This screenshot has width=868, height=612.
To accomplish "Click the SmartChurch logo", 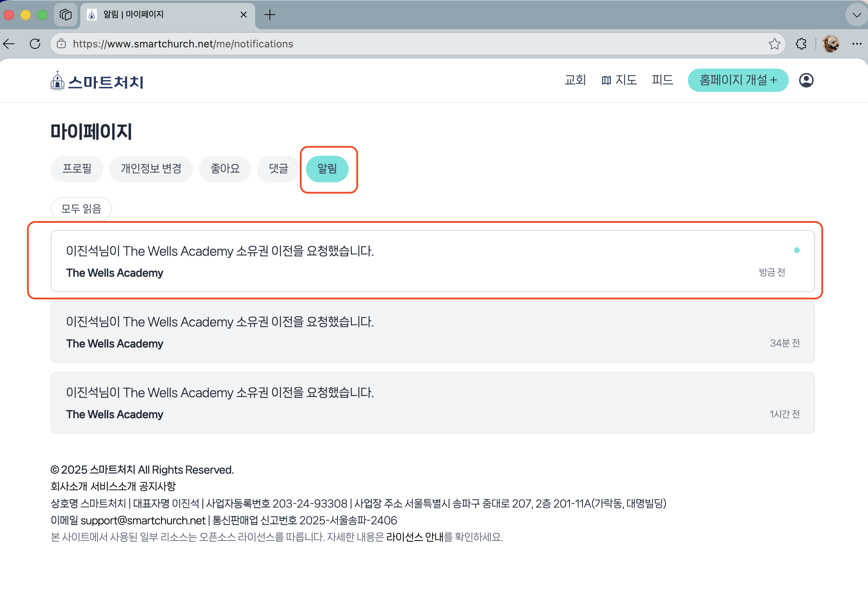I will click(x=97, y=81).
